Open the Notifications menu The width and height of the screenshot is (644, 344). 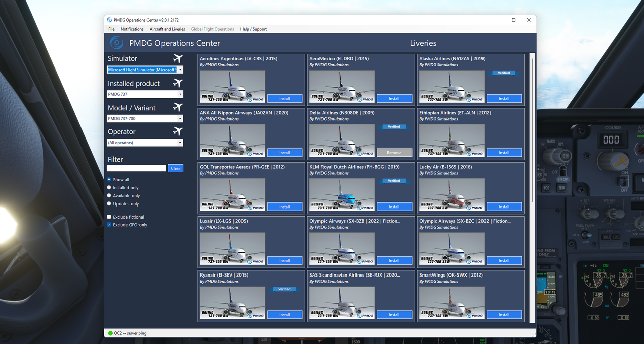pos(132,29)
